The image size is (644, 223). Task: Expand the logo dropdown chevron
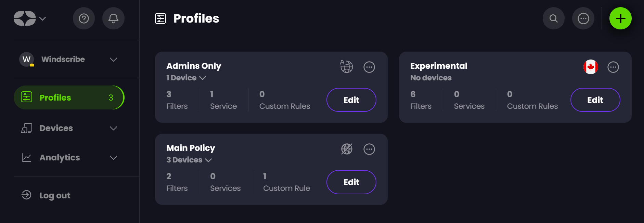coord(42,18)
